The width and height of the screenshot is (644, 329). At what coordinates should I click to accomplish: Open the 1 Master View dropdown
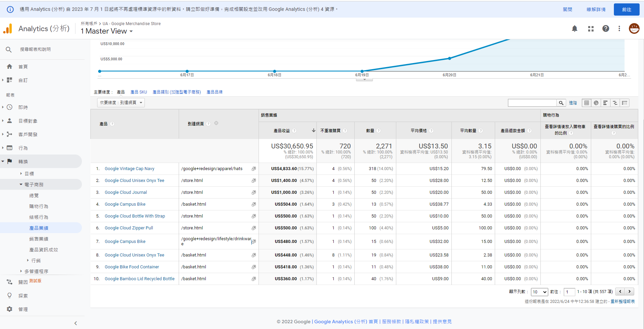pos(107,31)
